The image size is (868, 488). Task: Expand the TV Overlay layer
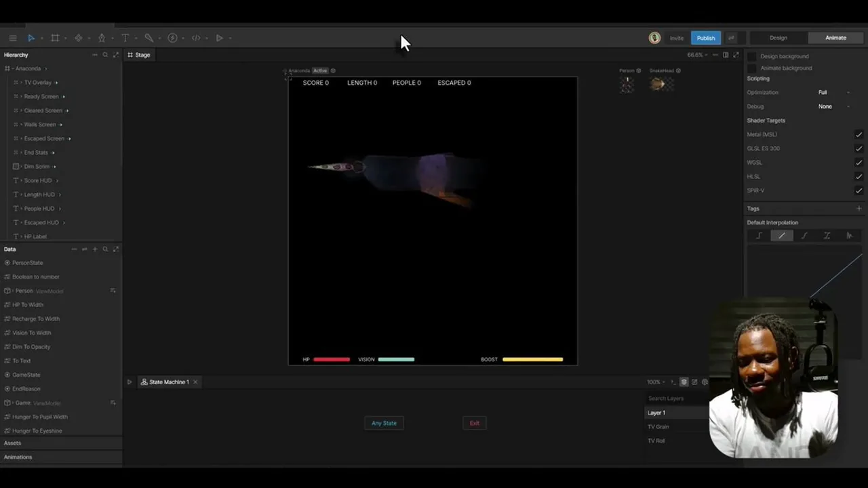(x=21, y=83)
